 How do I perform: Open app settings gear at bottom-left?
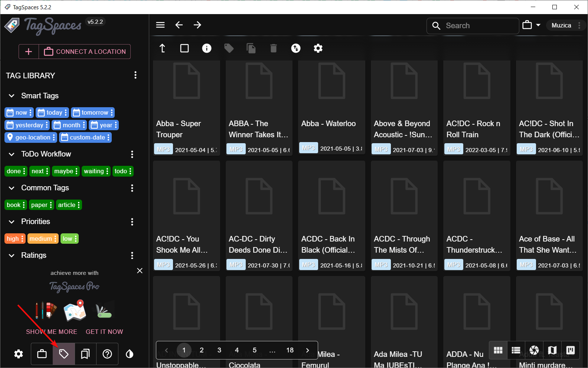point(19,354)
